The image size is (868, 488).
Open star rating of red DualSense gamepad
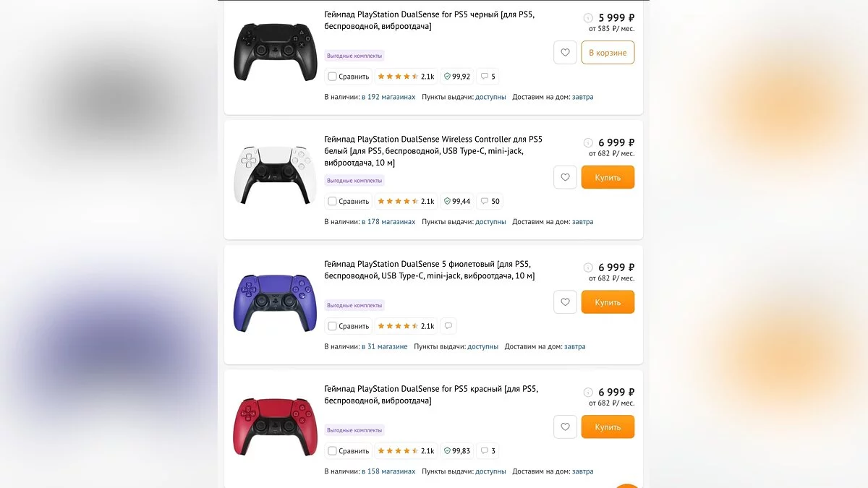click(405, 451)
